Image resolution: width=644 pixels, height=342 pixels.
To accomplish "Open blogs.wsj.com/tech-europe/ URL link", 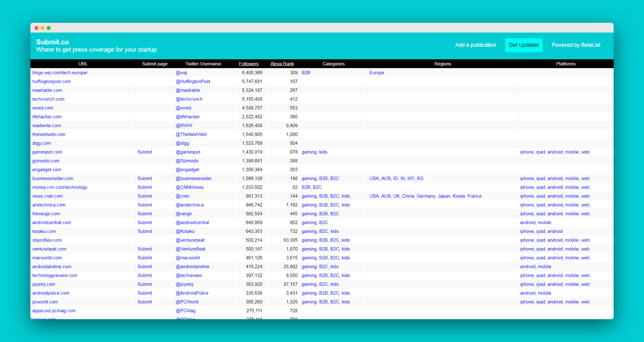I will tap(60, 73).
